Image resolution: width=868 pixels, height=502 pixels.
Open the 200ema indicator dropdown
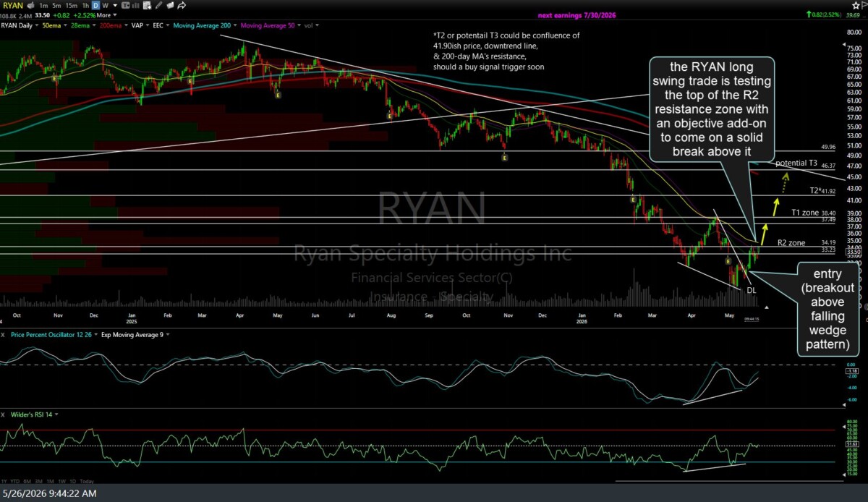coord(126,25)
